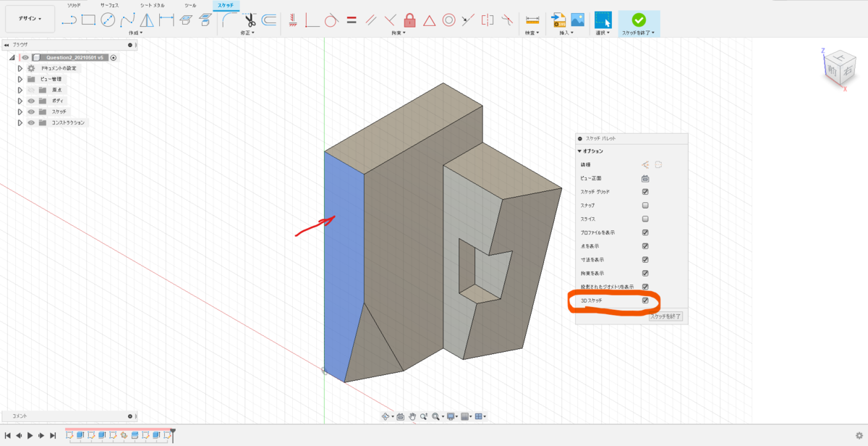This screenshot has height=446, width=868.
Task: Click the green Finish Sketch checkmark
Action: pyautogui.click(x=639, y=20)
